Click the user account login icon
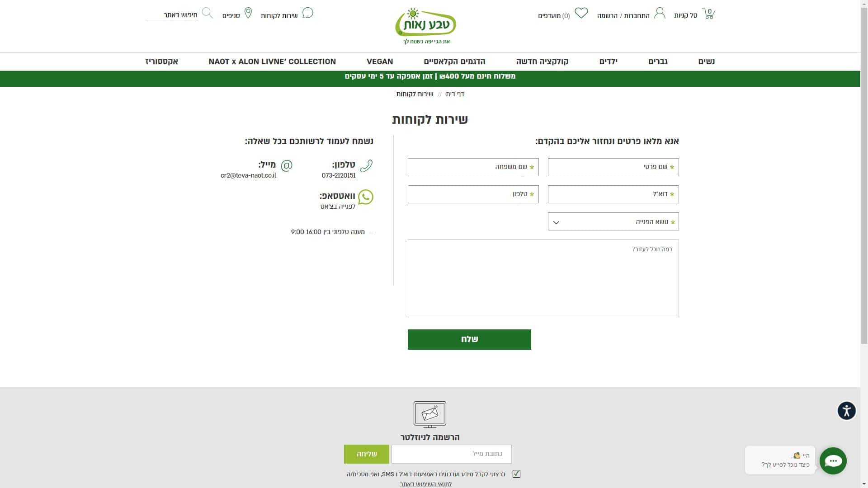This screenshot has height=488, width=868. click(x=660, y=13)
